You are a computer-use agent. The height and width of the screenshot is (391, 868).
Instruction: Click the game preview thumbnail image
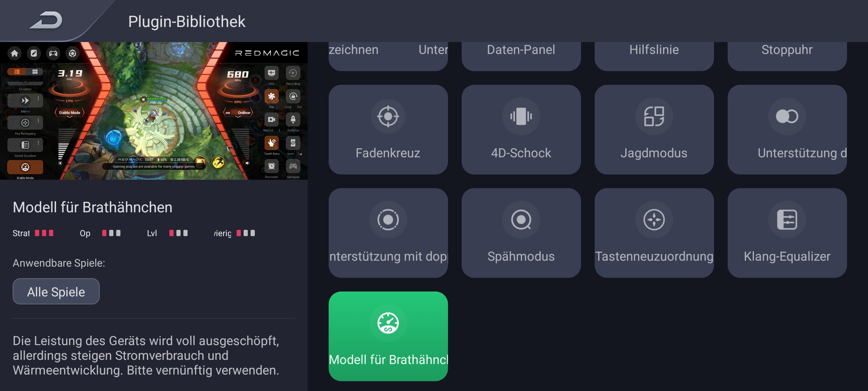tap(154, 111)
